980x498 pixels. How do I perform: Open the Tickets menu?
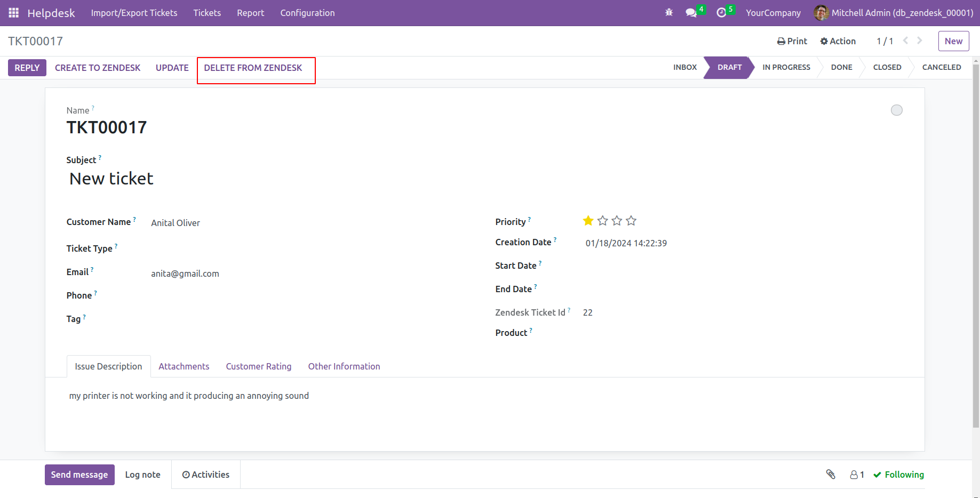point(207,13)
